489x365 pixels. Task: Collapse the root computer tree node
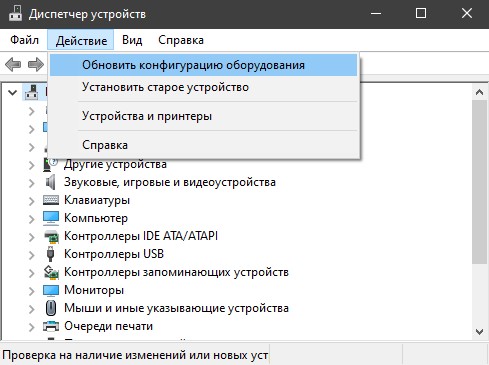point(12,93)
